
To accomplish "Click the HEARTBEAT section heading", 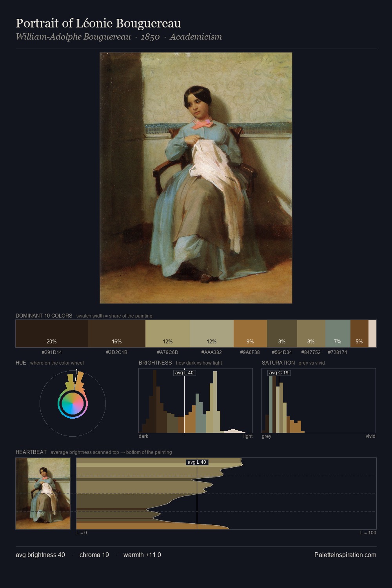I will coord(31,452).
